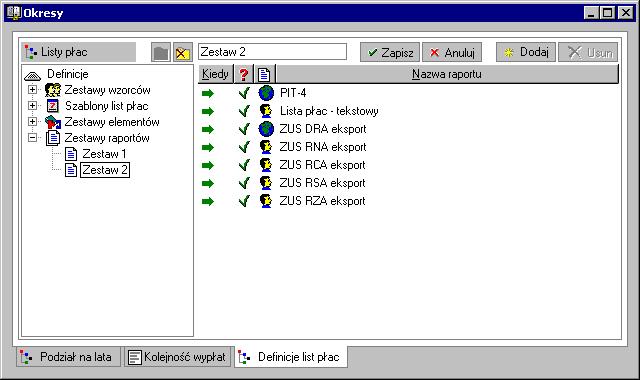Viewport: 640px width, 380px height.
Task: Switch to Kolejność wypłat tab
Action: (178, 357)
